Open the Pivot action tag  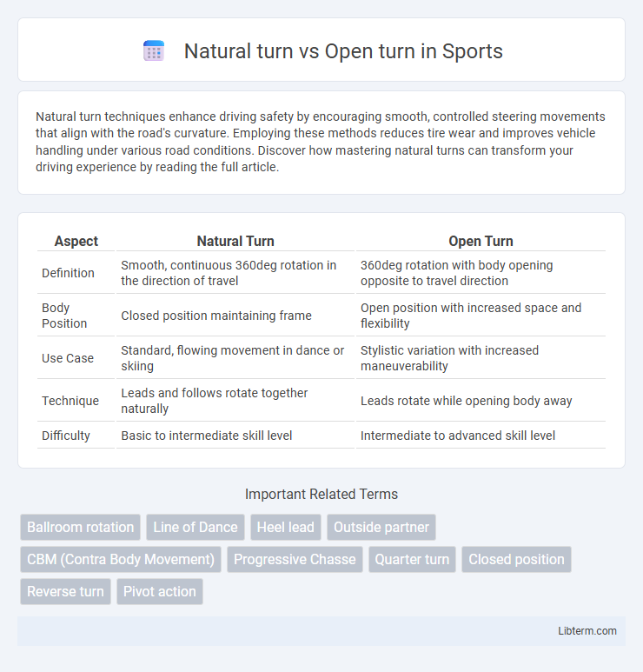[x=160, y=591]
